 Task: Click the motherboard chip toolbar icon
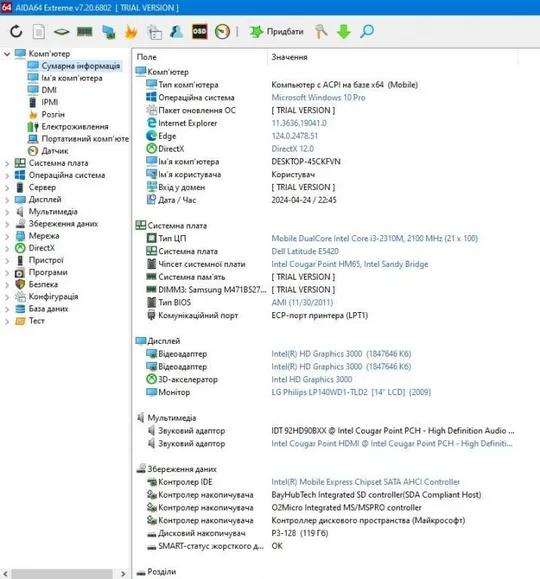pyautogui.click(x=61, y=32)
